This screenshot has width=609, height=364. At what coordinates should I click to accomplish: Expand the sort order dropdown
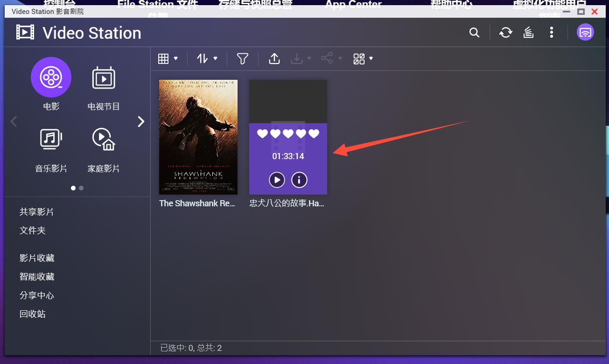point(207,59)
